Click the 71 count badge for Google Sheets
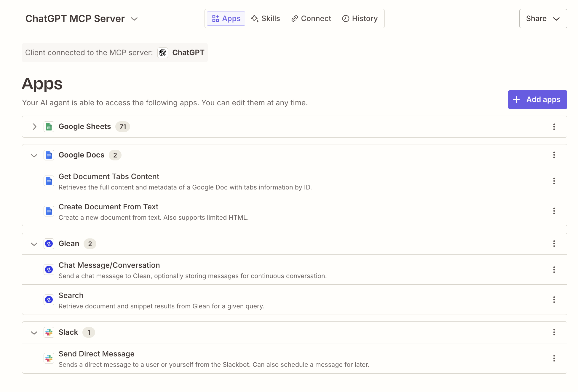 pyautogui.click(x=123, y=127)
